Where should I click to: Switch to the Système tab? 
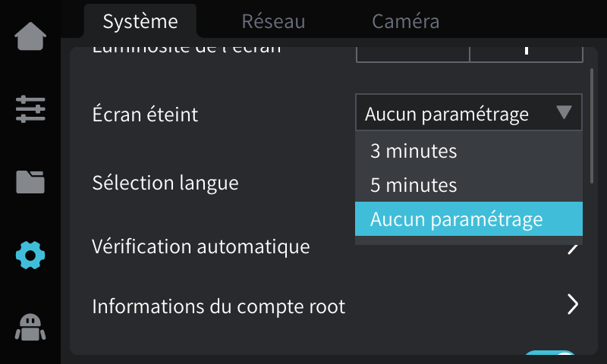pos(140,21)
